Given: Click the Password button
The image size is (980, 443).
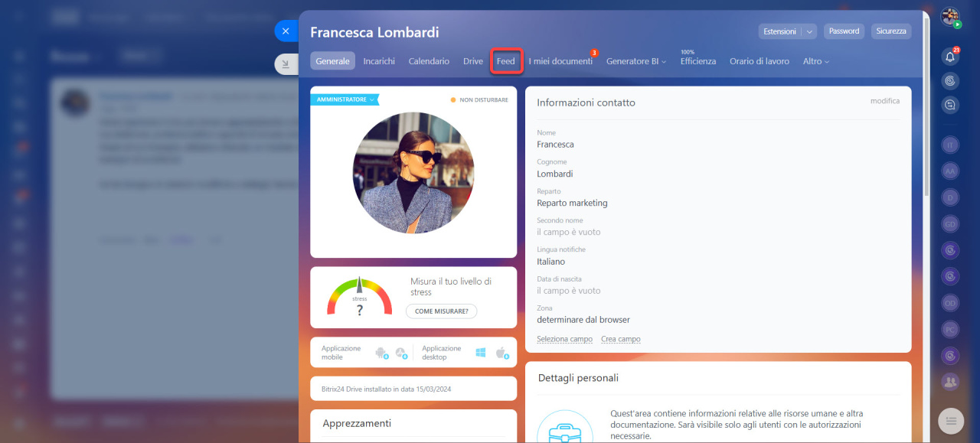Looking at the screenshot, I should click(844, 31).
